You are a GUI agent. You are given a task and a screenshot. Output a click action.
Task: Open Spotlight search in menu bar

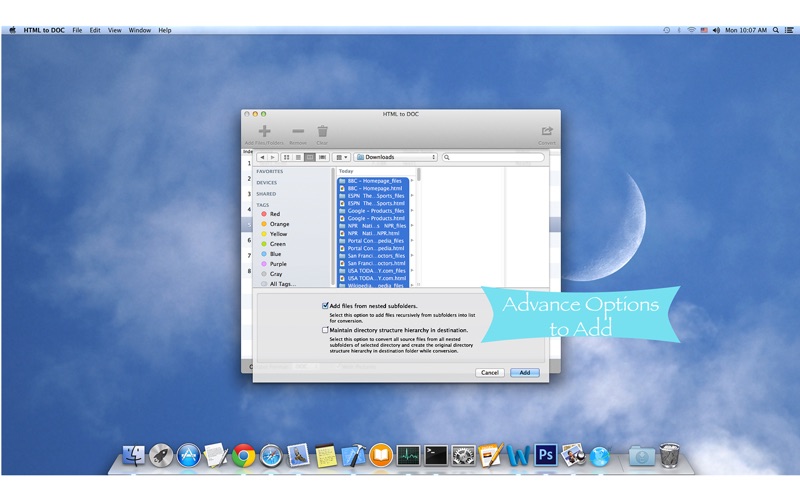(776, 30)
